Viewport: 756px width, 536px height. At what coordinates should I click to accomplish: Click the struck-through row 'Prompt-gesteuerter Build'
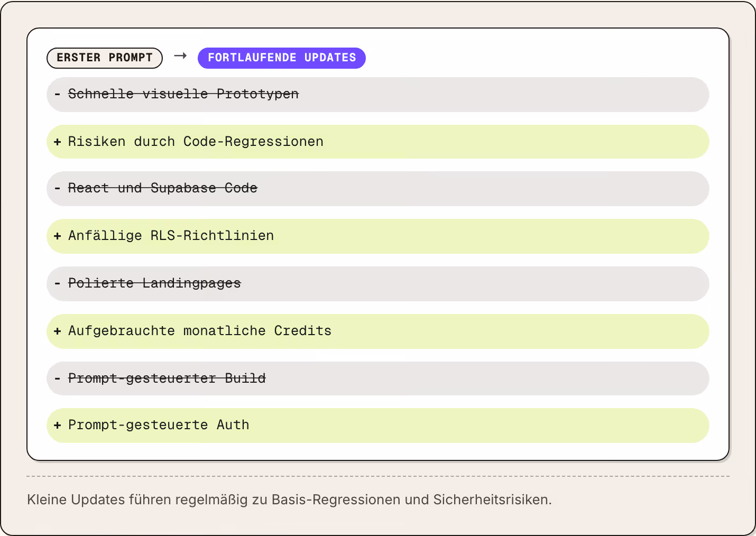click(378, 378)
